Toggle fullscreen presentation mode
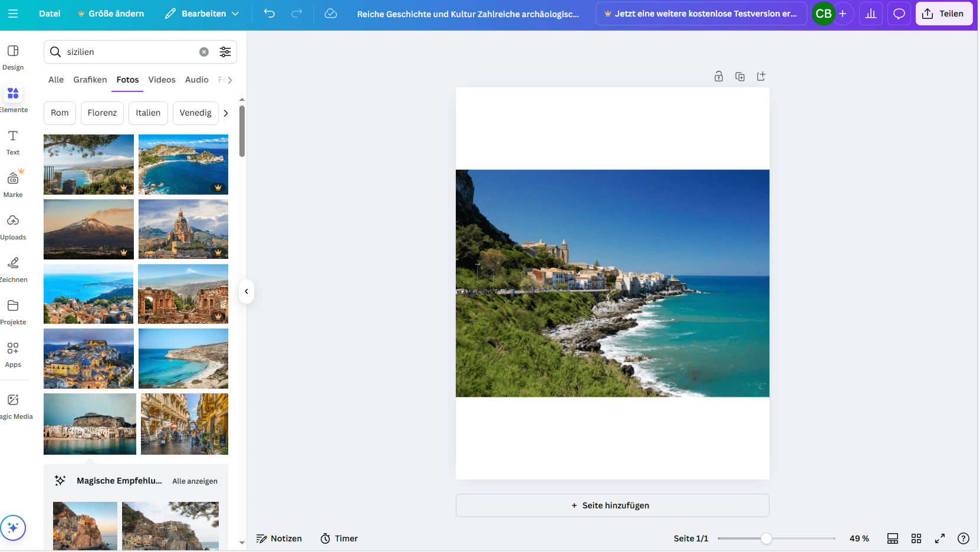This screenshot has height=552, width=980. 940,538
